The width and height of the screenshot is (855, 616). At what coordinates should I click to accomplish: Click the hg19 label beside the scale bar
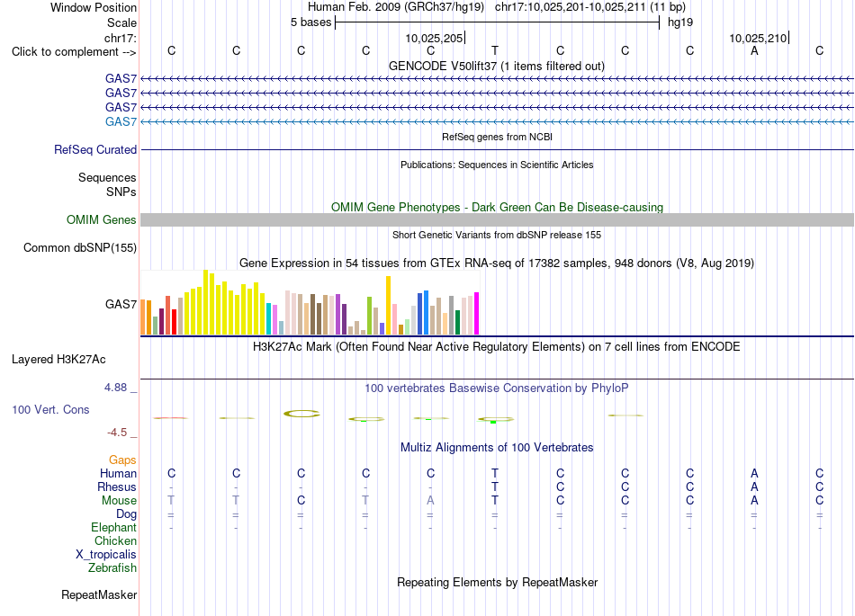(680, 22)
